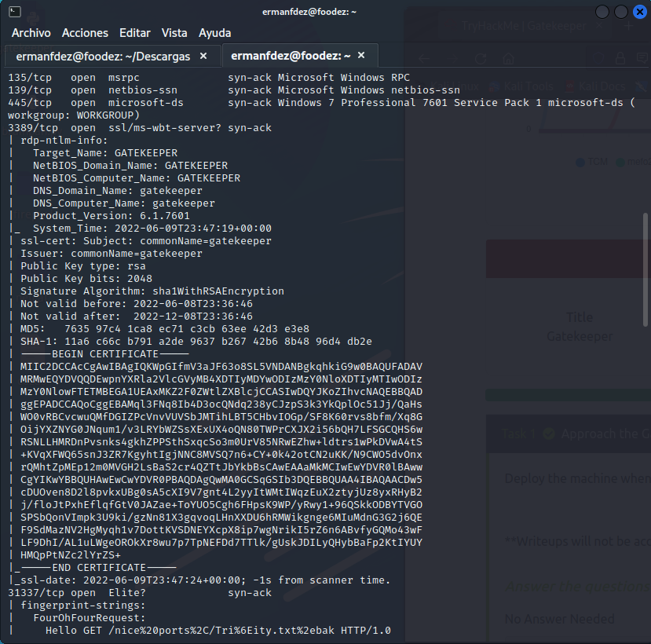This screenshot has width=651, height=644.
Task: Open the Ayuda menu
Action: (214, 33)
